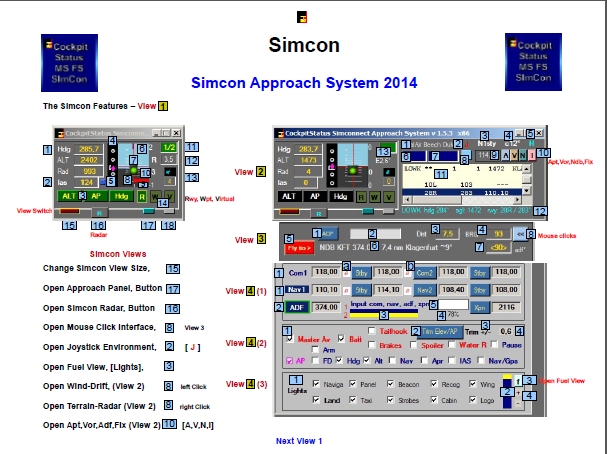Toggle the Brakes checkbox

(372, 344)
